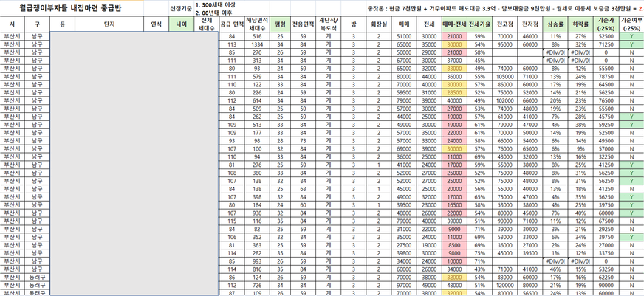Click the 연식 column header
The image size is (644, 296).
pyautogui.click(x=156, y=24)
